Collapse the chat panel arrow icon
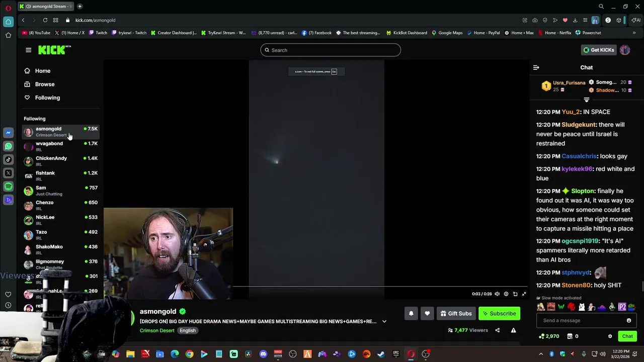The image size is (644, 362). pyautogui.click(x=536, y=67)
